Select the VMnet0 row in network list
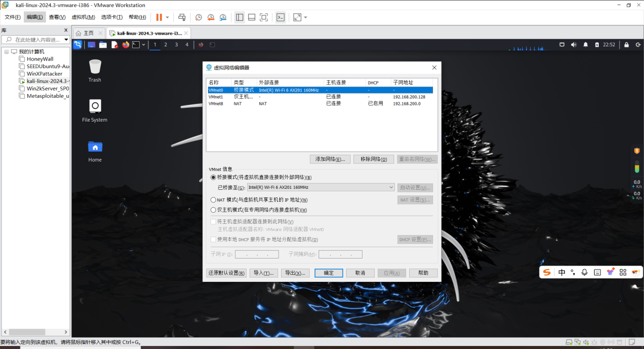The height and width of the screenshot is (349, 644). [320, 90]
